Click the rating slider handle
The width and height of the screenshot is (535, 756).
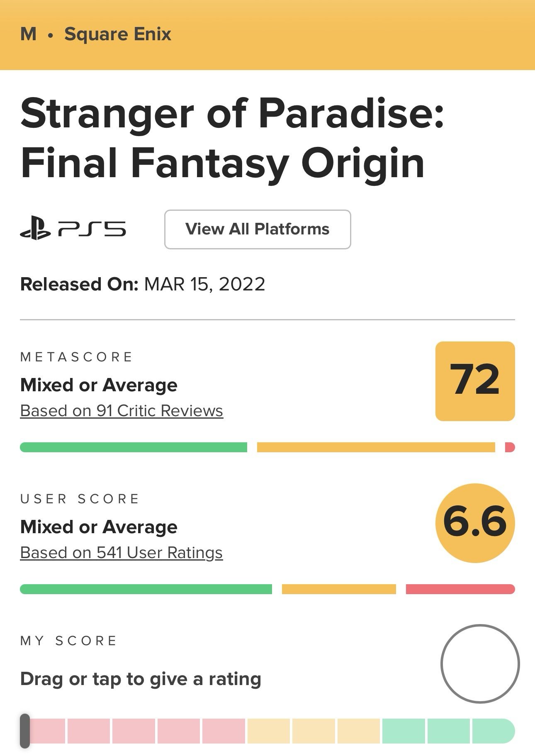pos(25,731)
